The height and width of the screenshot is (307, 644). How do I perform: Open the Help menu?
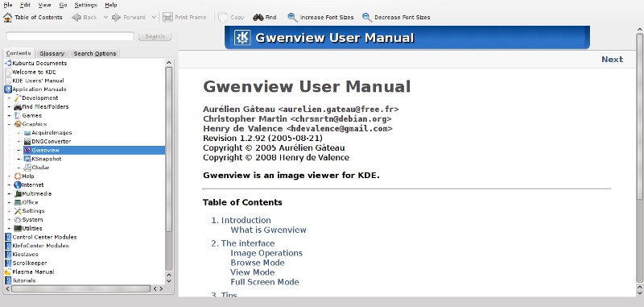(110, 5)
